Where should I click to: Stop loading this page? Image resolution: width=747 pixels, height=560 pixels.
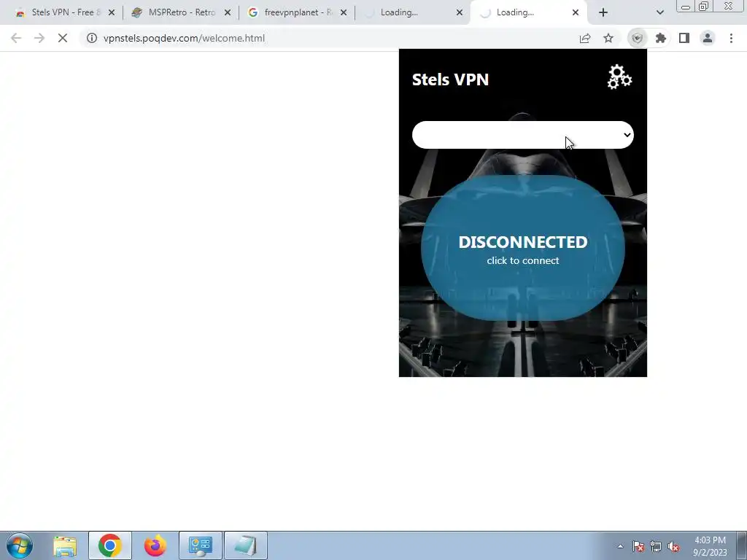pyautogui.click(x=63, y=38)
